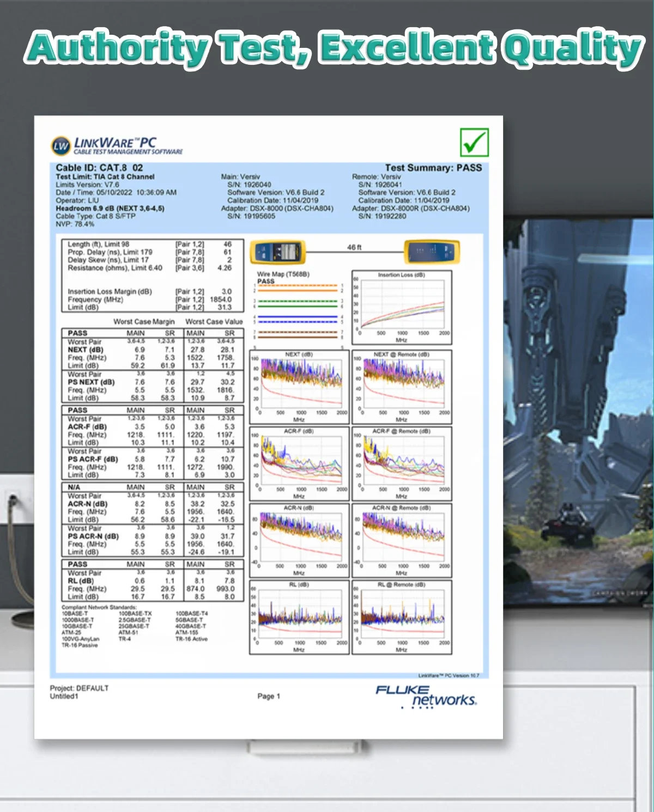Image resolution: width=654 pixels, height=812 pixels.
Task: Click the green wire pair in wire map
Action: (x=298, y=303)
